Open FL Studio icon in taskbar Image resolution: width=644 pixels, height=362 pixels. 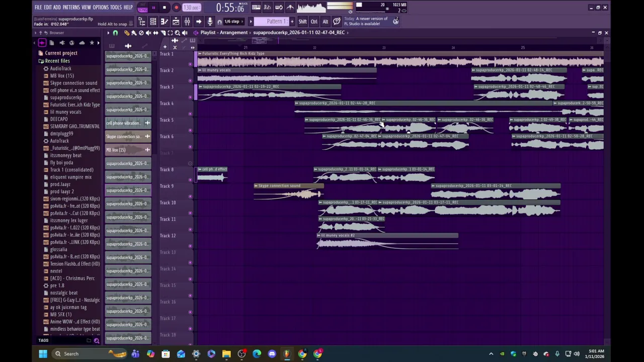[x=287, y=354]
